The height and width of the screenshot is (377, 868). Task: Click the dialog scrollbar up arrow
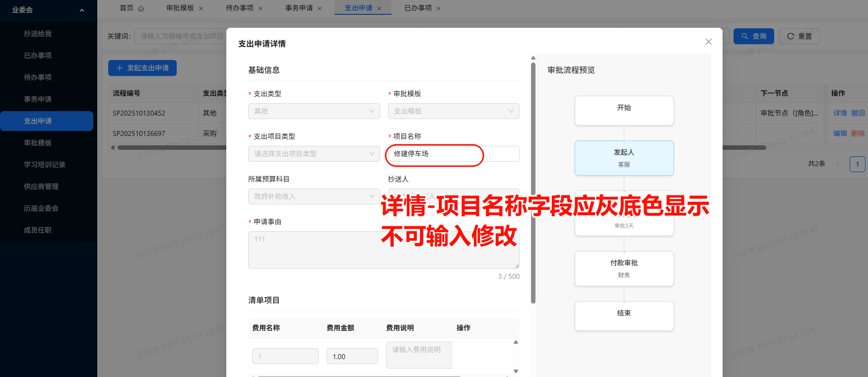click(533, 58)
